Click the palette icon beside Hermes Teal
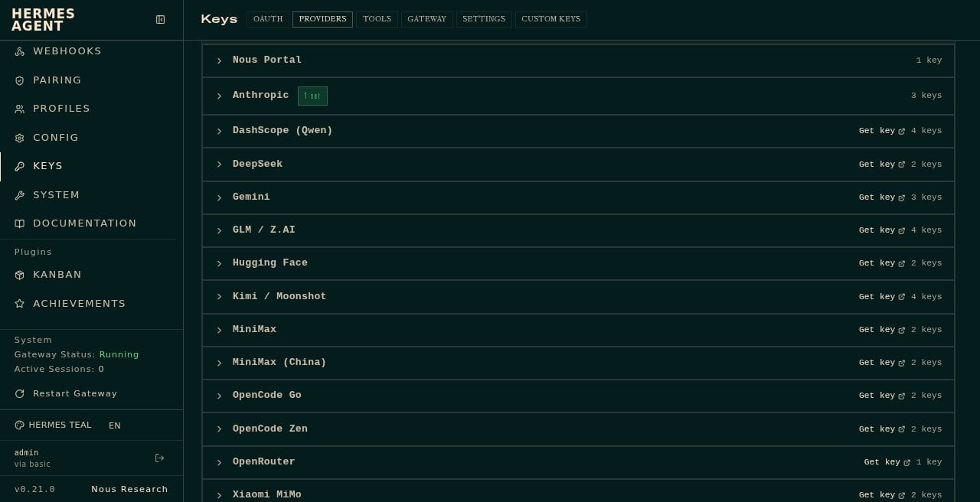 pos(19,425)
